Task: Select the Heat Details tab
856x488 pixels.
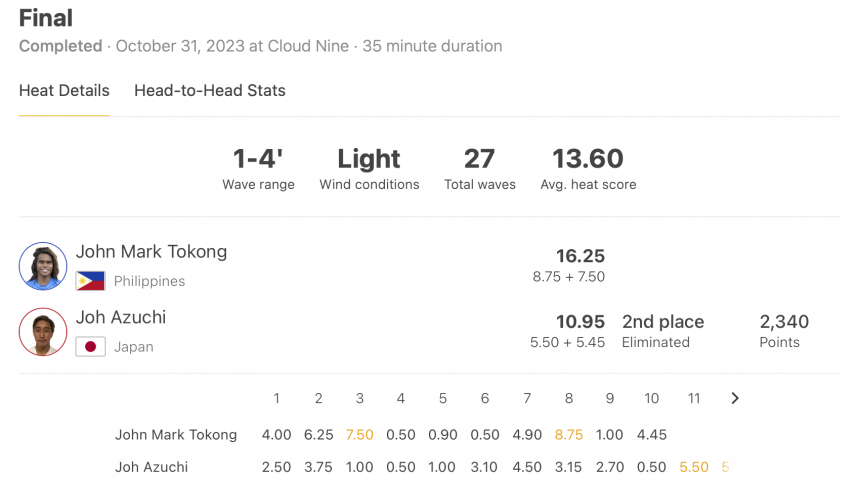Action: click(x=64, y=91)
